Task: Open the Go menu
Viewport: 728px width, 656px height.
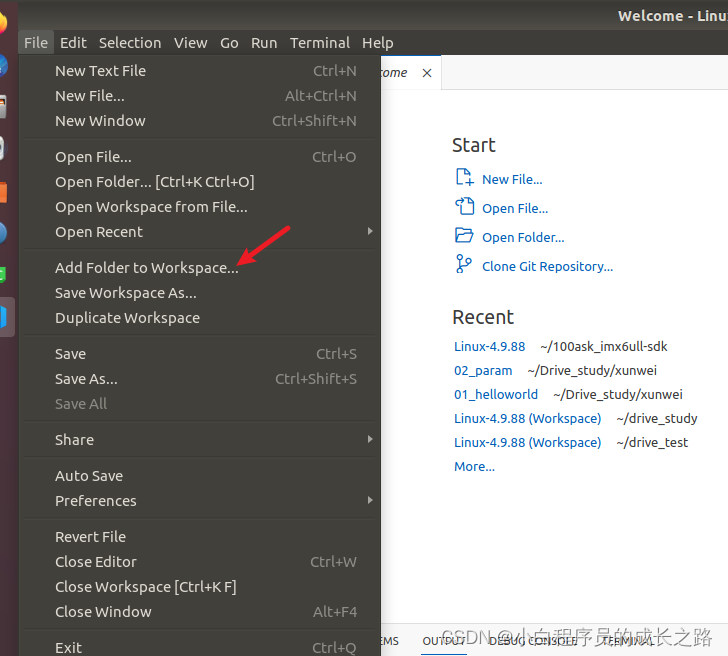Action: pyautogui.click(x=229, y=43)
